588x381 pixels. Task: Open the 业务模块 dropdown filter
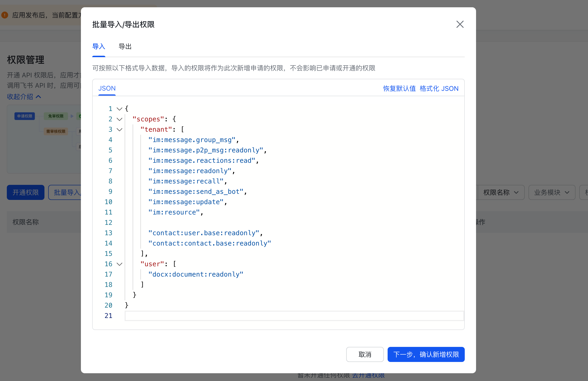[552, 192]
